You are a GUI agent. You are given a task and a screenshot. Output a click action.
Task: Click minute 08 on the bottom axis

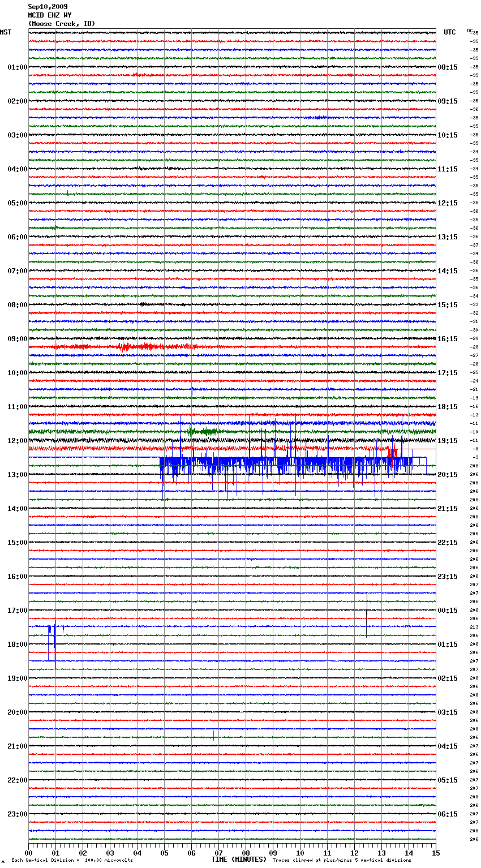point(246,853)
